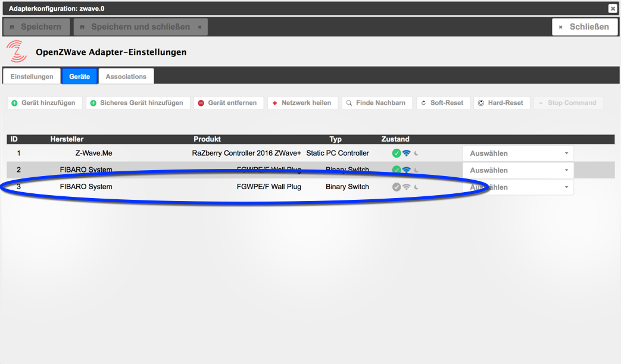
Task: Click the ID column header
Action: [14, 139]
